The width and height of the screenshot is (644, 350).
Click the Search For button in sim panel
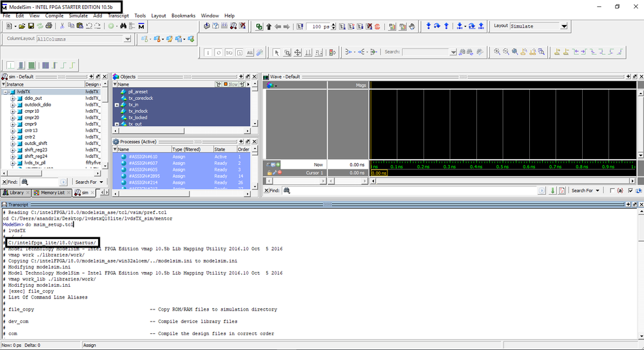pos(88,182)
